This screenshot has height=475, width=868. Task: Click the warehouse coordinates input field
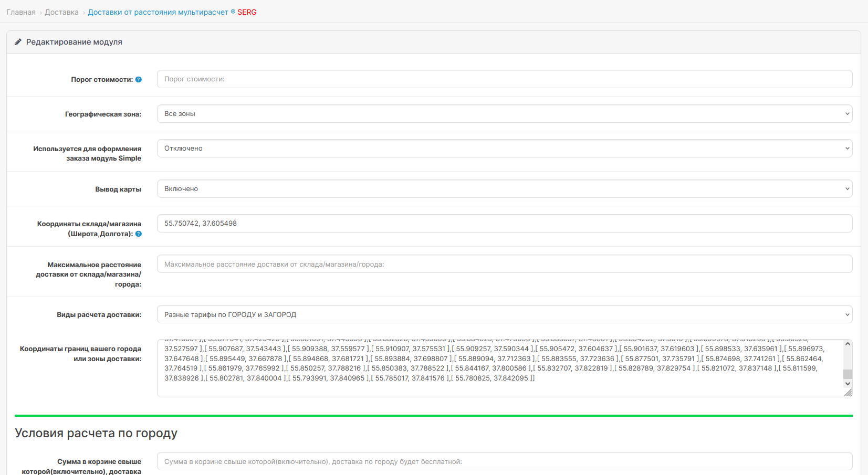coord(504,224)
